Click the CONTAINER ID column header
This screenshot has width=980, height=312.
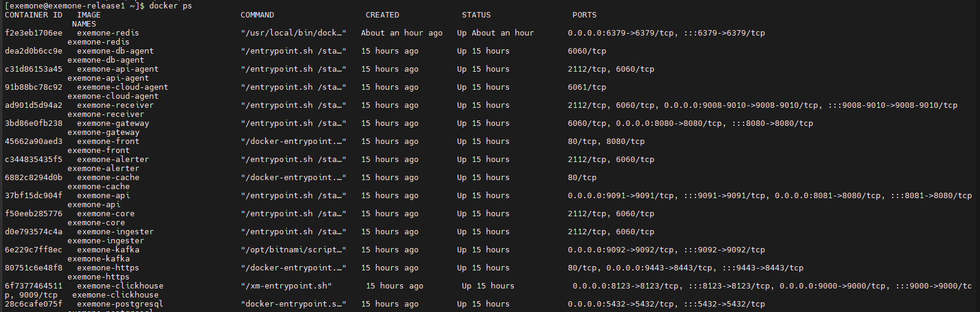[33, 15]
